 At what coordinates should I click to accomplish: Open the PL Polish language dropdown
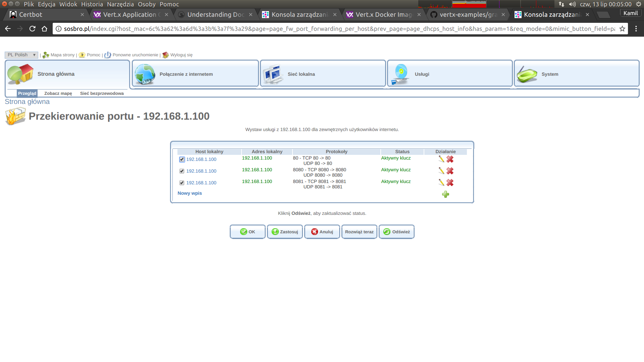pos(21,55)
